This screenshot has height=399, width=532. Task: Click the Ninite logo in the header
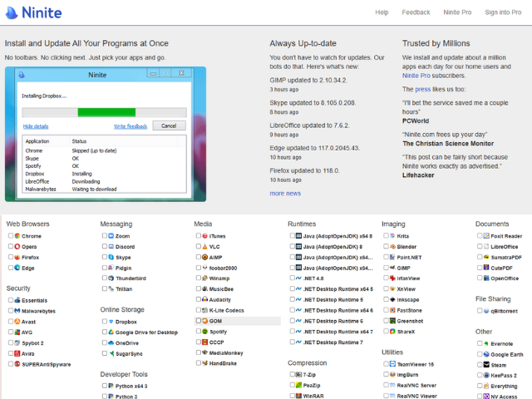click(33, 12)
